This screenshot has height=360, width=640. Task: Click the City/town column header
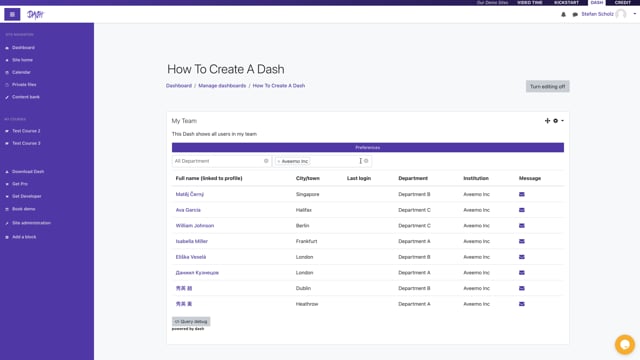(x=308, y=178)
